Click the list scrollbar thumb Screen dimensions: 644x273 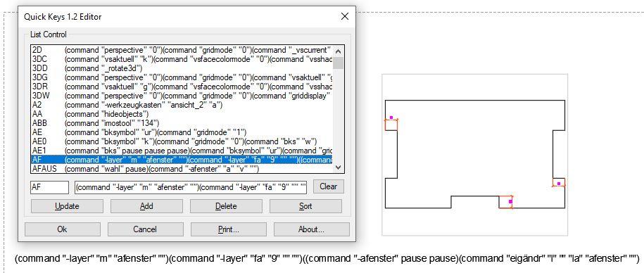click(338, 63)
